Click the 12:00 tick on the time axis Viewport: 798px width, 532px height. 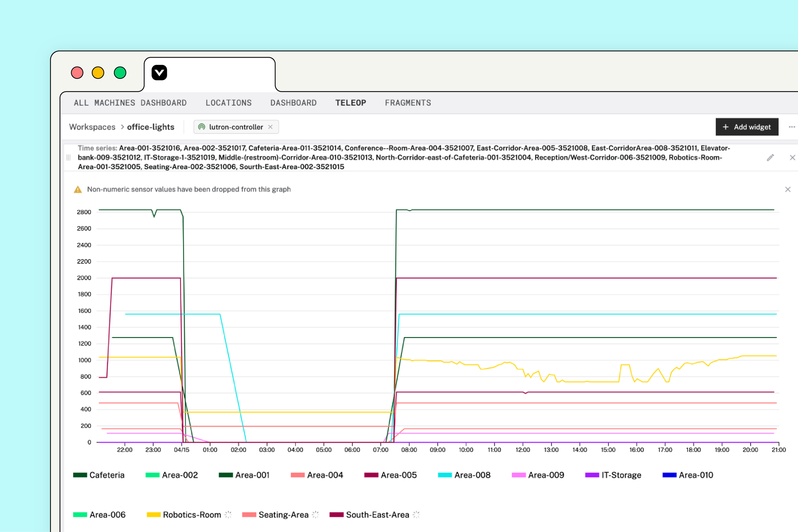coord(523,450)
